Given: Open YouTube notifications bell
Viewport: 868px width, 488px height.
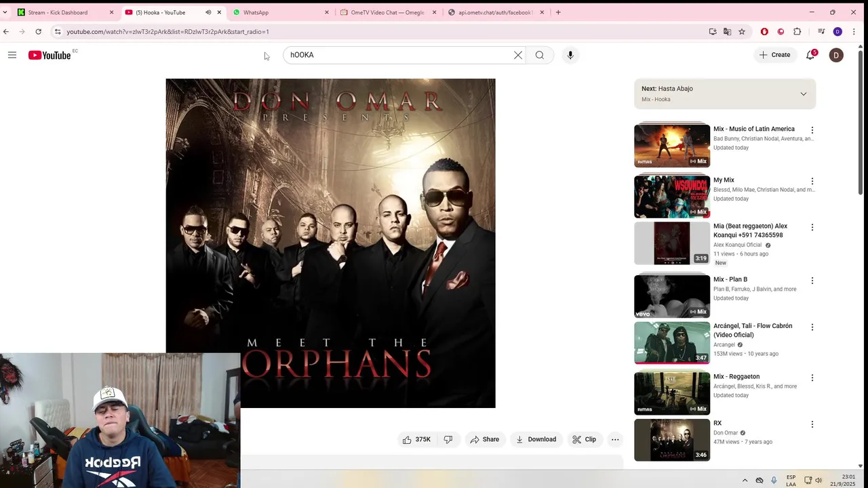Looking at the screenshot, I should click(x=810, y=55).
